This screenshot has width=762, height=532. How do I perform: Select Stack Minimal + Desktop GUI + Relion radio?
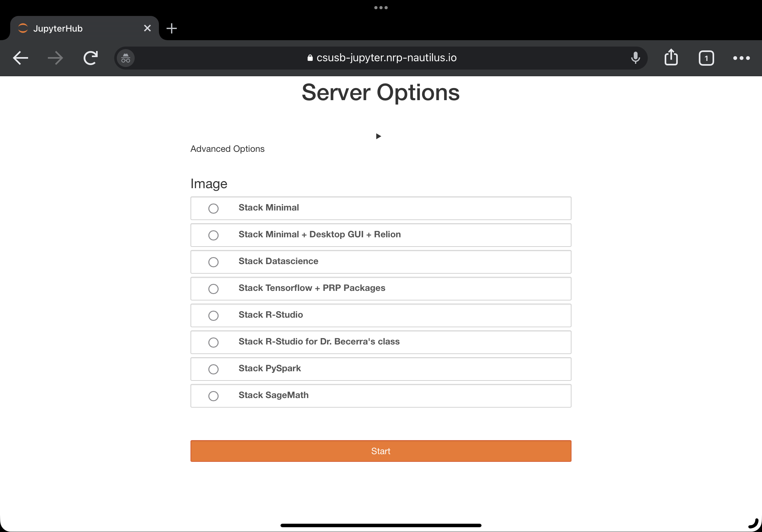click(x=213, y=235)
